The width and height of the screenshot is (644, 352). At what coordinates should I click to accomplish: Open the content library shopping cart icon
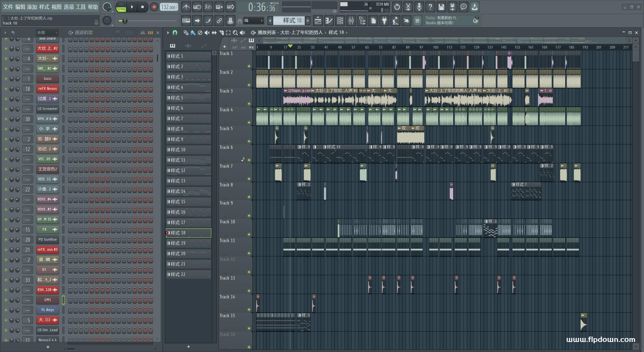pos(417,21)
